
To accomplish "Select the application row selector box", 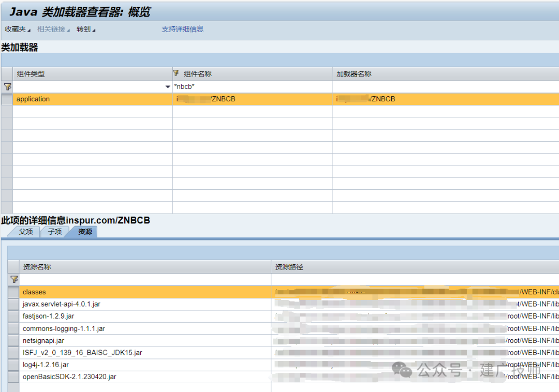I will 7,99.
